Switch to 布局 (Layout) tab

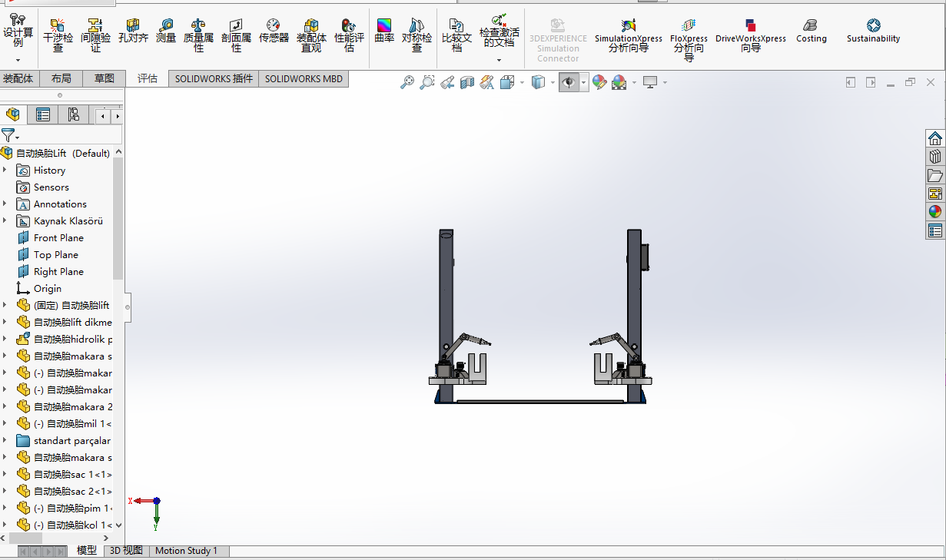[x=61, y=78]
